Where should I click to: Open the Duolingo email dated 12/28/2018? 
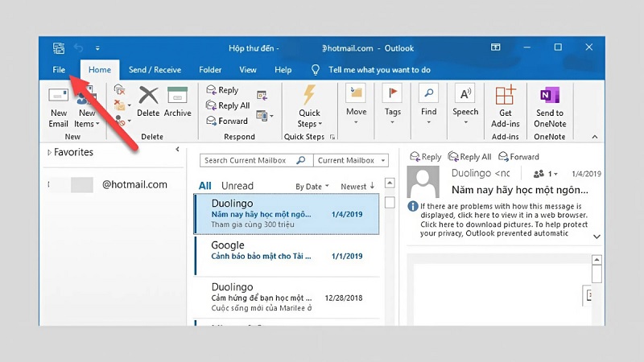pos(287,298)
